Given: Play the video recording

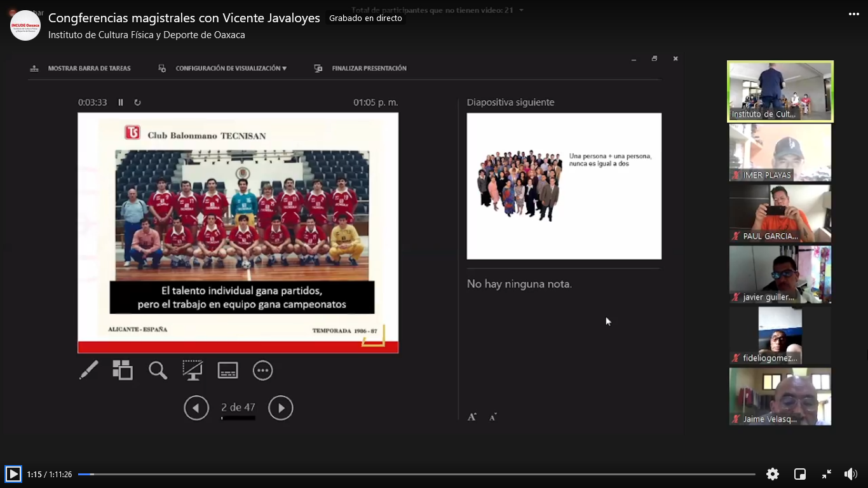Looking at the screenshot, I should click(x=13, y=474).
